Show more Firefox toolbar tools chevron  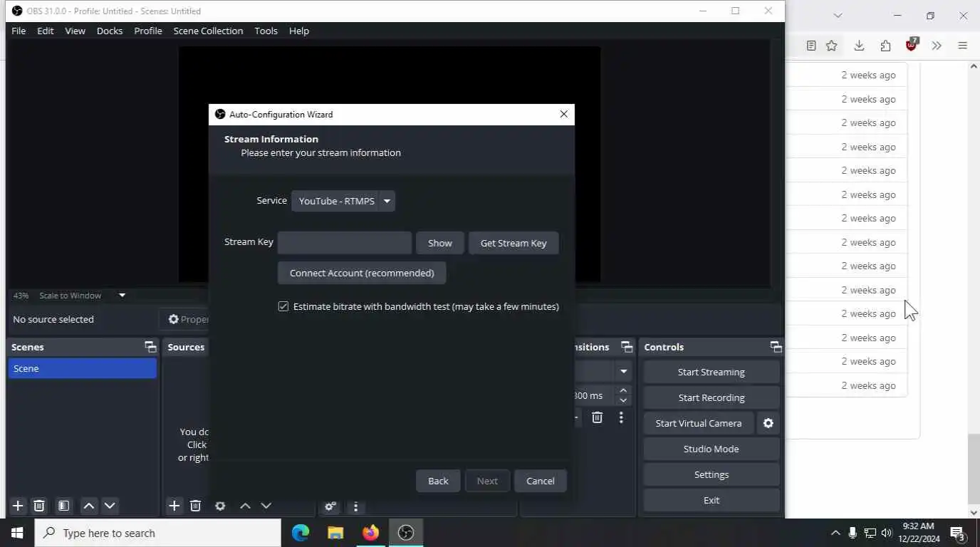point(937,46)
